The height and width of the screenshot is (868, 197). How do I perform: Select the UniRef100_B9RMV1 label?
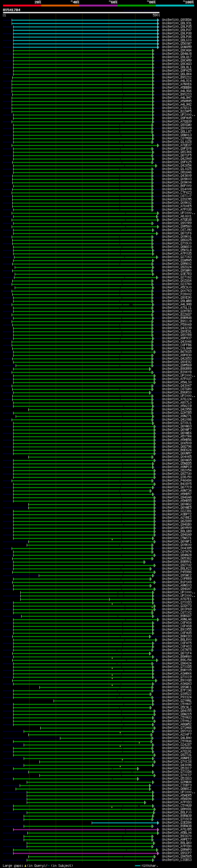176,562
